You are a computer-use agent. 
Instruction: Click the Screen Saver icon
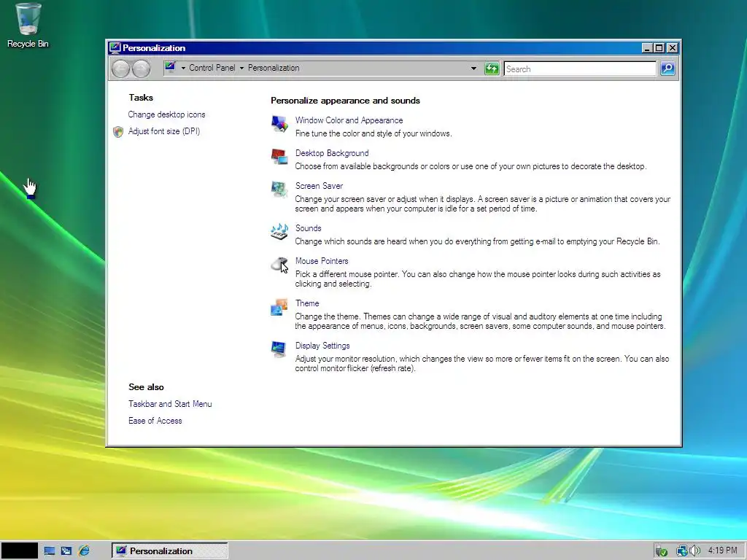(279, 190)
